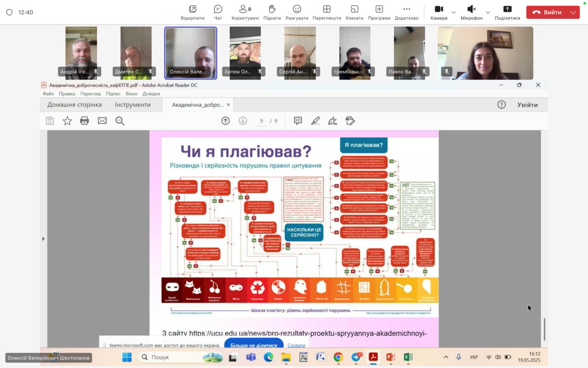Viewport: 588px width, 368px height.
Task: Select Олексій's highlighted video thumbnail
Action: click(191, 53)
